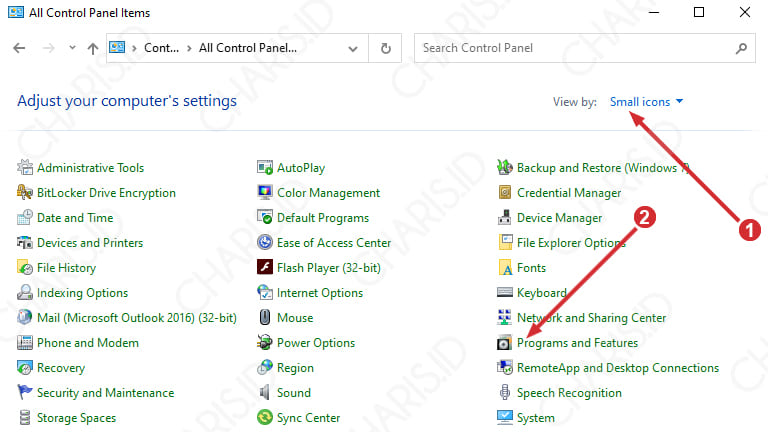The width and height of the screenshot is (768, 432).
Task: Open the Speech Recognition microphone icon
Action: pos(505,392)
